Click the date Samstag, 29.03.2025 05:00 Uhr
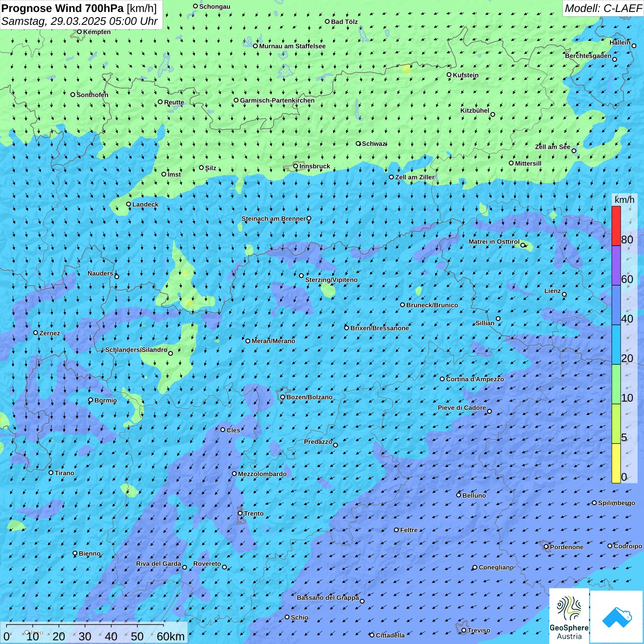The height and width of the screenshot is (644, 644). point(80,21)
